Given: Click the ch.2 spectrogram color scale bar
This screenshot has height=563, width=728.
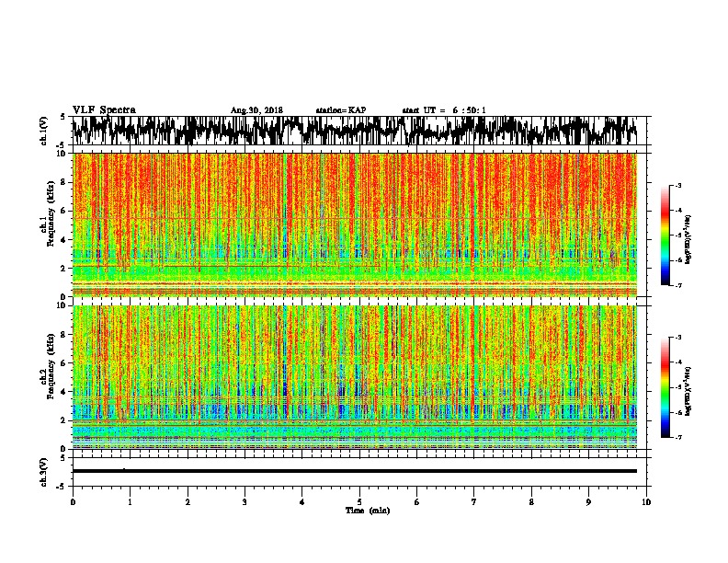Looking at the screenshot, I should [x=665, y=387].
